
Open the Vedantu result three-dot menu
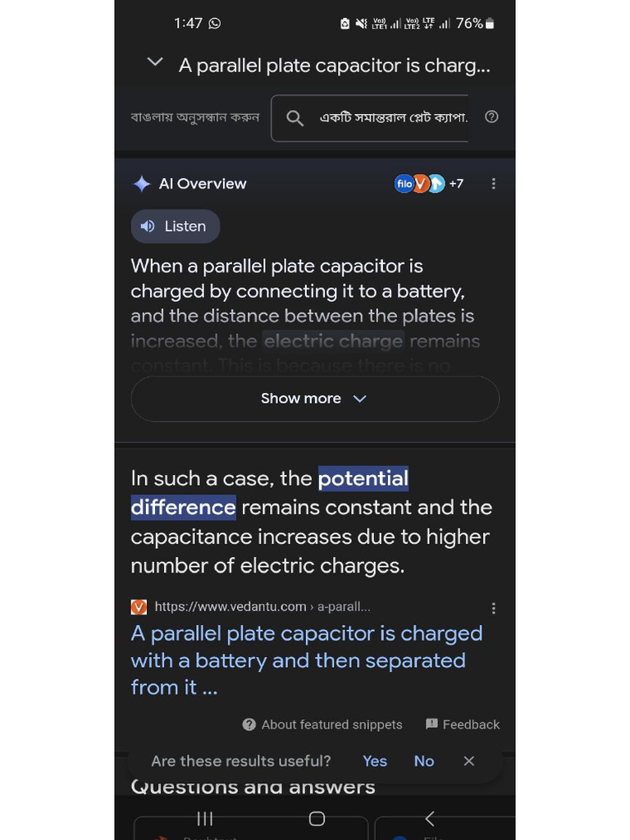493,608
